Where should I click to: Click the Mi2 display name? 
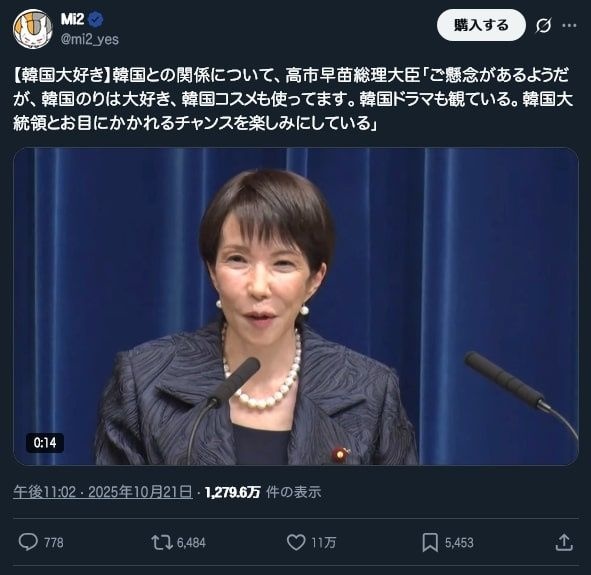(x=72, y=19)
